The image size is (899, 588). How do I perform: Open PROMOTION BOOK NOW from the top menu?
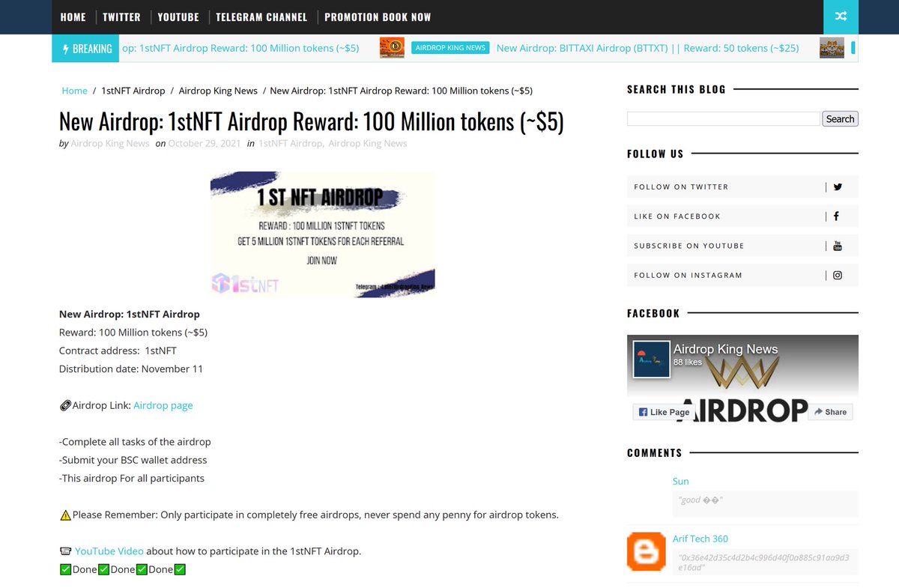[x=378, y=16]
